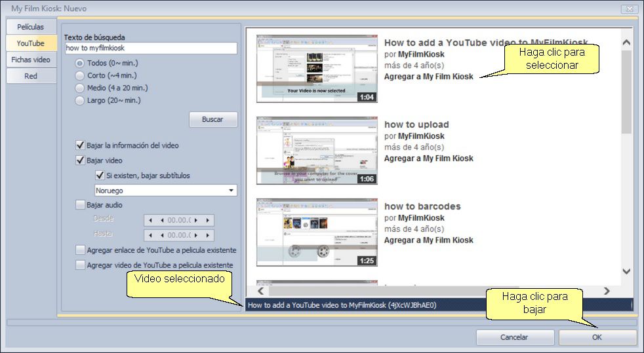
Task: Click Desde last right arrow stepper
Action: click(207, 220)
